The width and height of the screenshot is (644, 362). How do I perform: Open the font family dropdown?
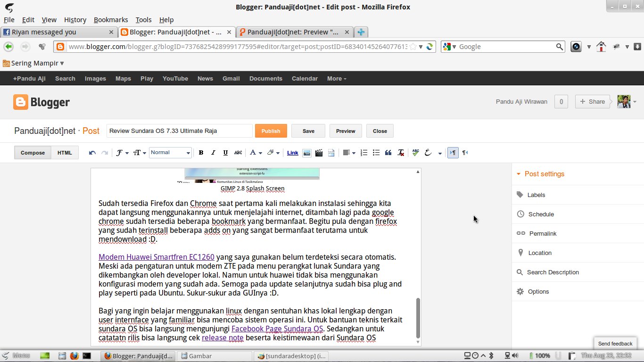122,153
